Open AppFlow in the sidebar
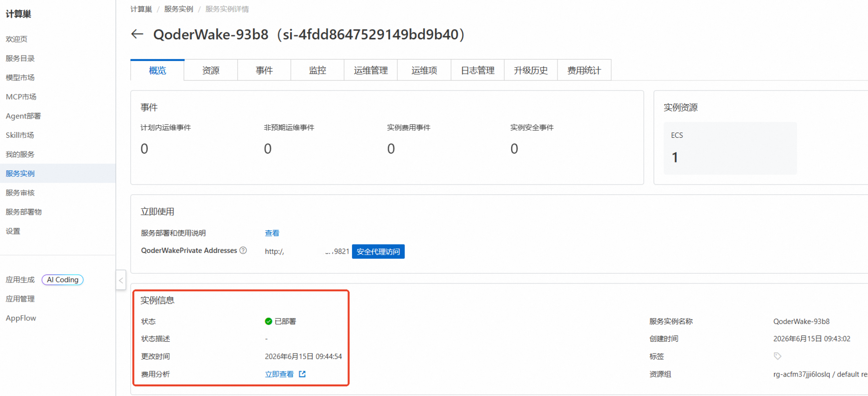The height and width of the screenshot is (396, 868). [x=21, y=318]
